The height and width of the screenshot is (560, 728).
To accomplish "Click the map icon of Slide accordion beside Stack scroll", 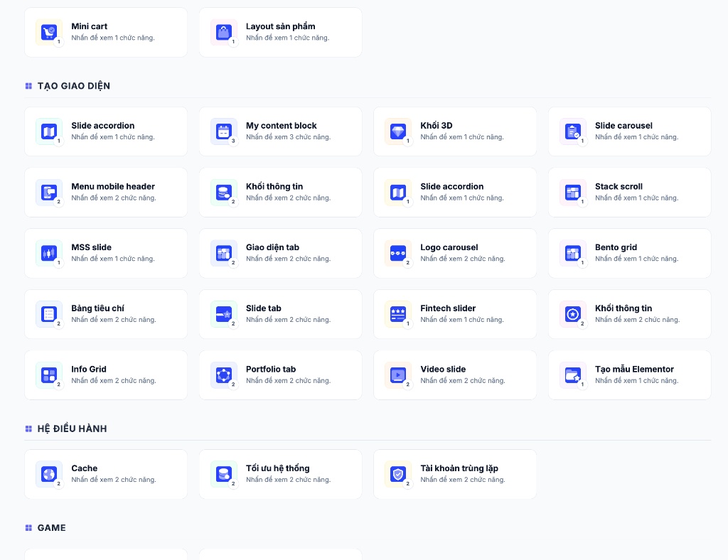I will [398, 192].
